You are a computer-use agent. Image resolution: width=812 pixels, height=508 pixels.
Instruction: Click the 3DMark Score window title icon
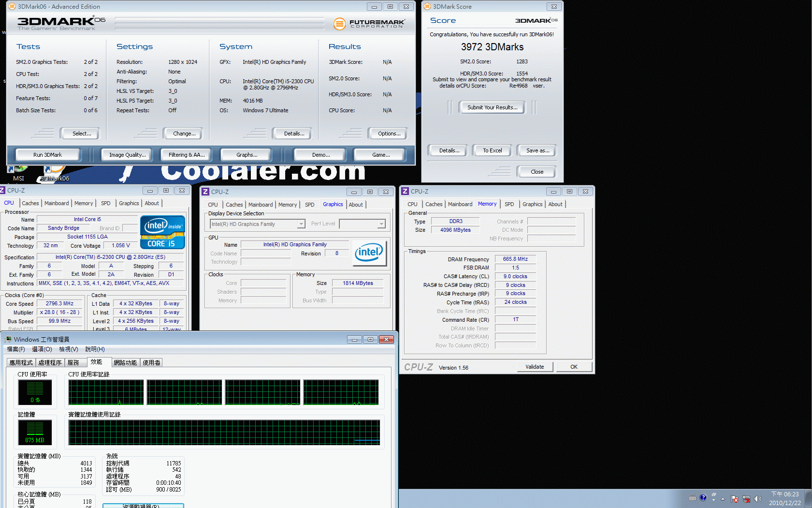click(x=427, y=6)
